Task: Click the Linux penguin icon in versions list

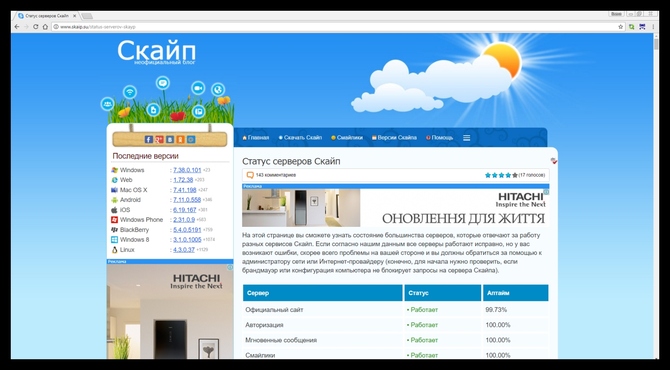Action: coord(114,250)
